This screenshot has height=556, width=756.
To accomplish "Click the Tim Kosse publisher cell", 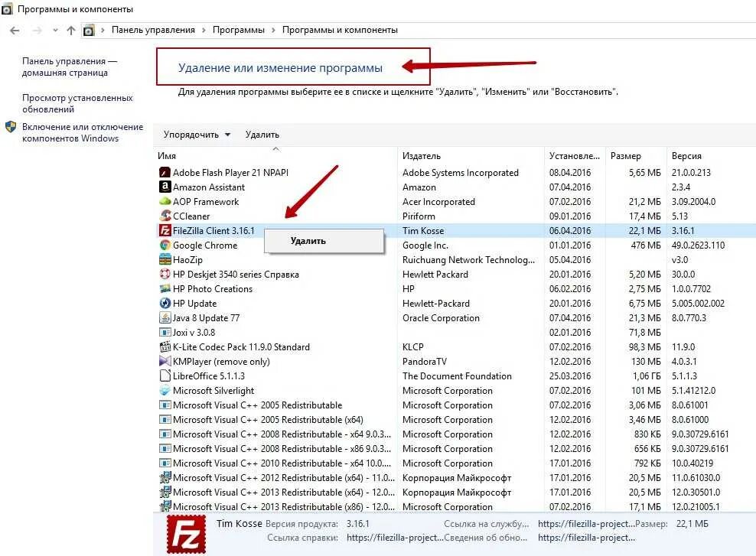I will coord(423,231).
